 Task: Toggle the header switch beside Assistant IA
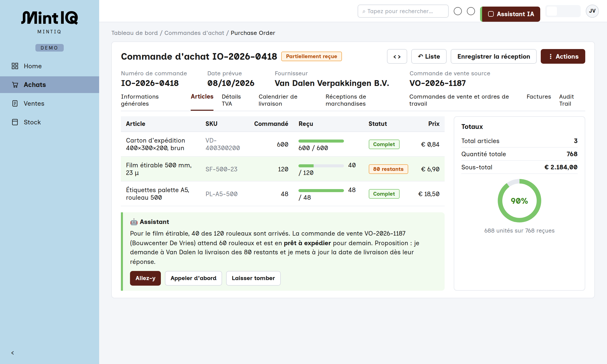[x=563, y=11]
